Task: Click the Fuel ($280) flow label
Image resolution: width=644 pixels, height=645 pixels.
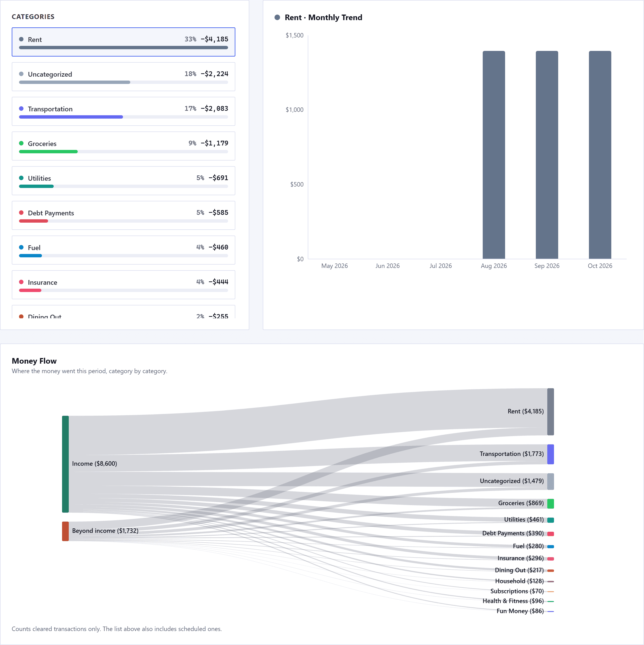Action: pyautogui.click(x=528, y=546)
